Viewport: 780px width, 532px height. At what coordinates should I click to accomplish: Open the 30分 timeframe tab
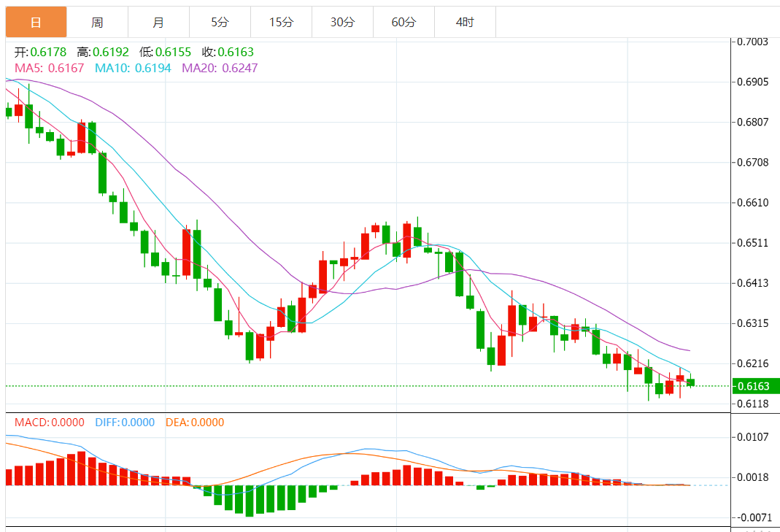click(342, 22)
